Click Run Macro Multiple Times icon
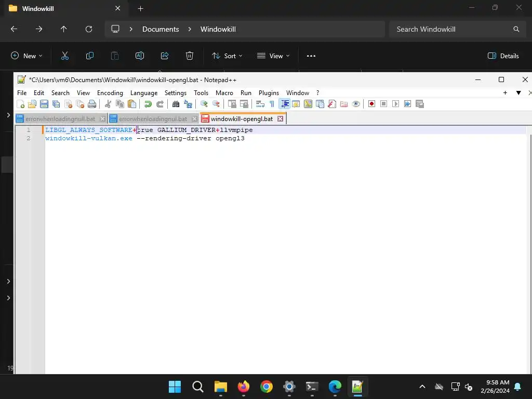The image size is (532, 399). 407,104
